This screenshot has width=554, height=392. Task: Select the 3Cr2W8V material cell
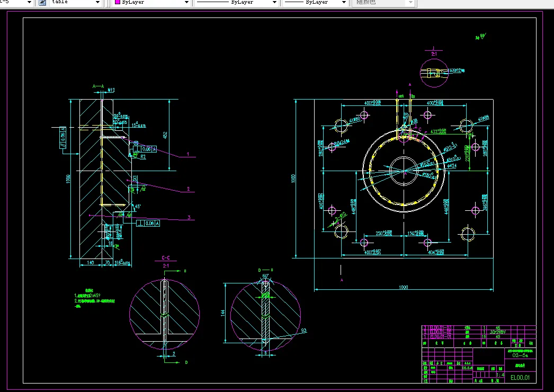tap(498, 332)
